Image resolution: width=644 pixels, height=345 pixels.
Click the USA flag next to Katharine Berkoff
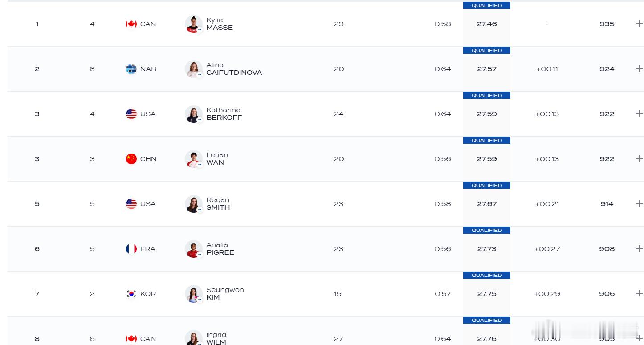coord(131,114)
